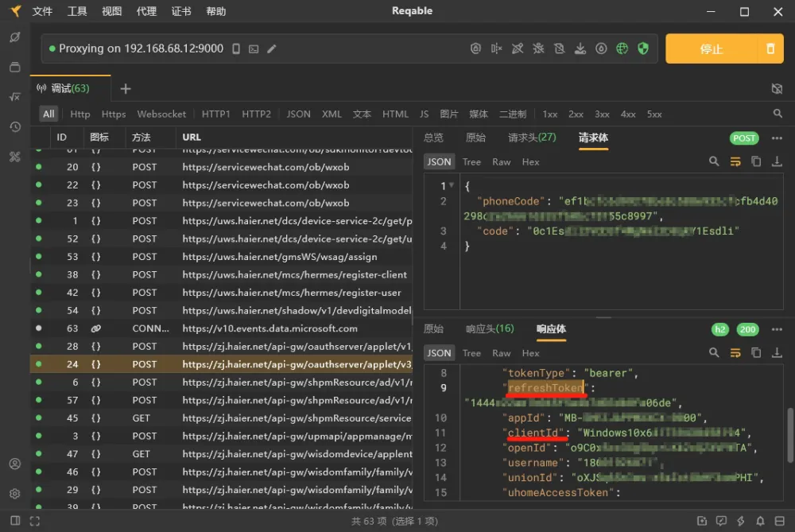Toggle word wrap in response body pane

[x=735, y=352]
